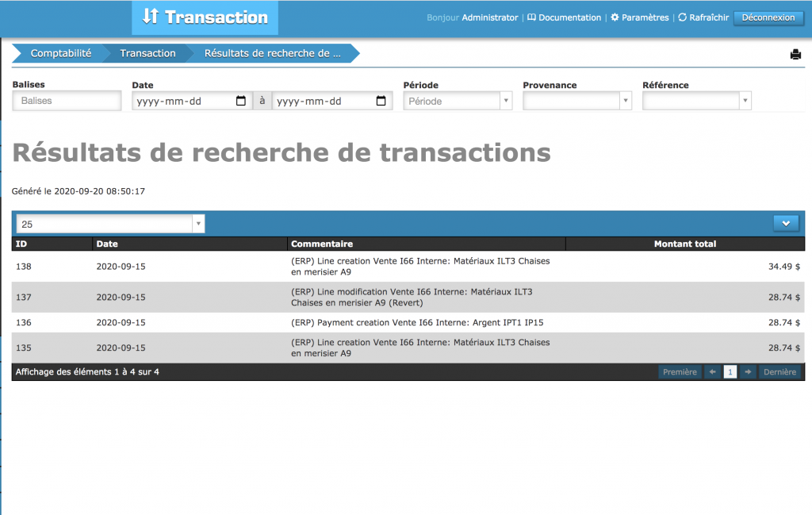The width and height of the screenshot is (812, 515).
Task: Go to next page arrow
Action: pos(747,371)
